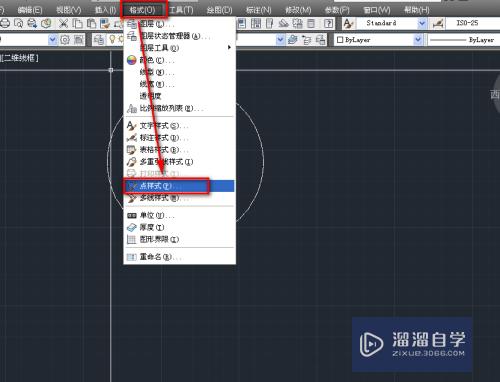The width and height of the screenshot is (500, 382).
Task: Click the Tool Palettes toolbar icon
Action: pos(256,23)
